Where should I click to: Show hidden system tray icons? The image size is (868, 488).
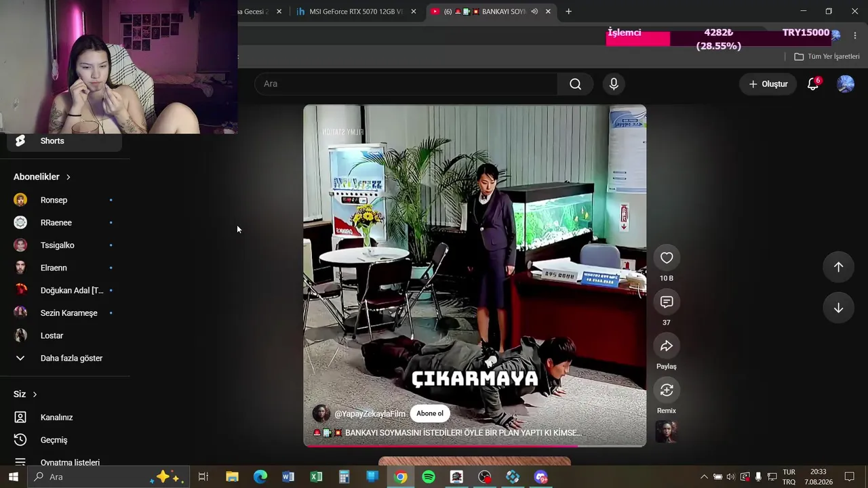pyautogui.click(x=704, y=477)
